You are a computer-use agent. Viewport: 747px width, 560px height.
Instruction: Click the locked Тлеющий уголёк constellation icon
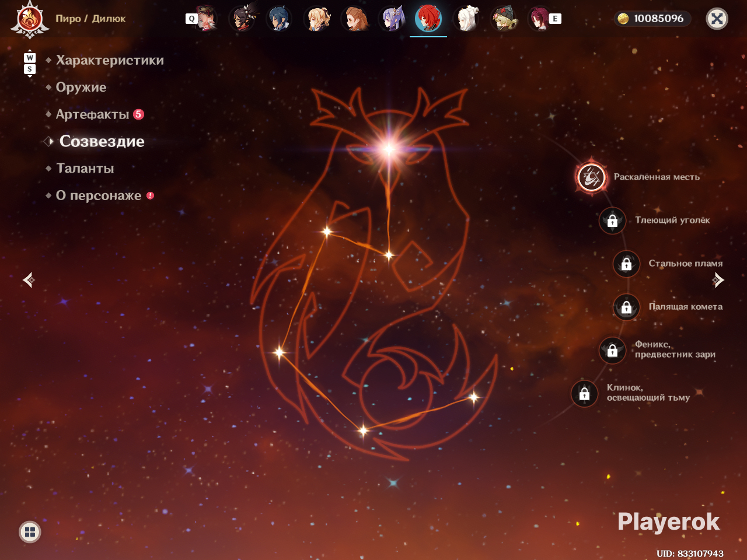tap(613, 220)
